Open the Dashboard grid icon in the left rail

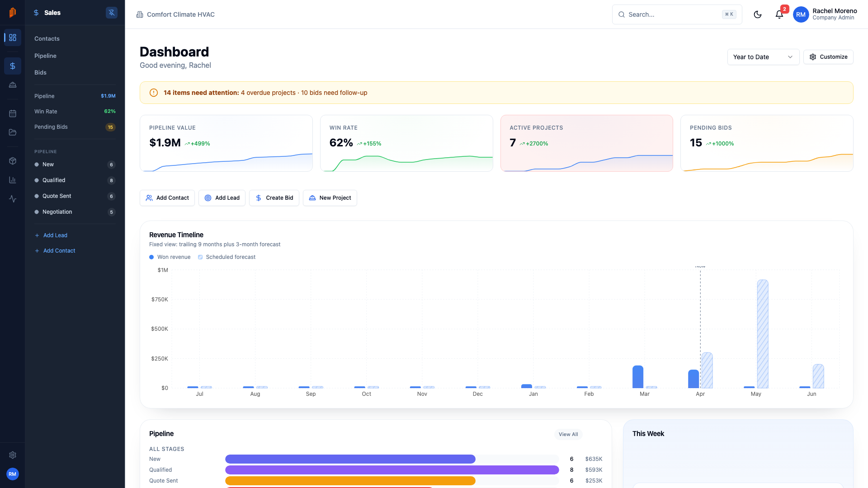point(12,38)
